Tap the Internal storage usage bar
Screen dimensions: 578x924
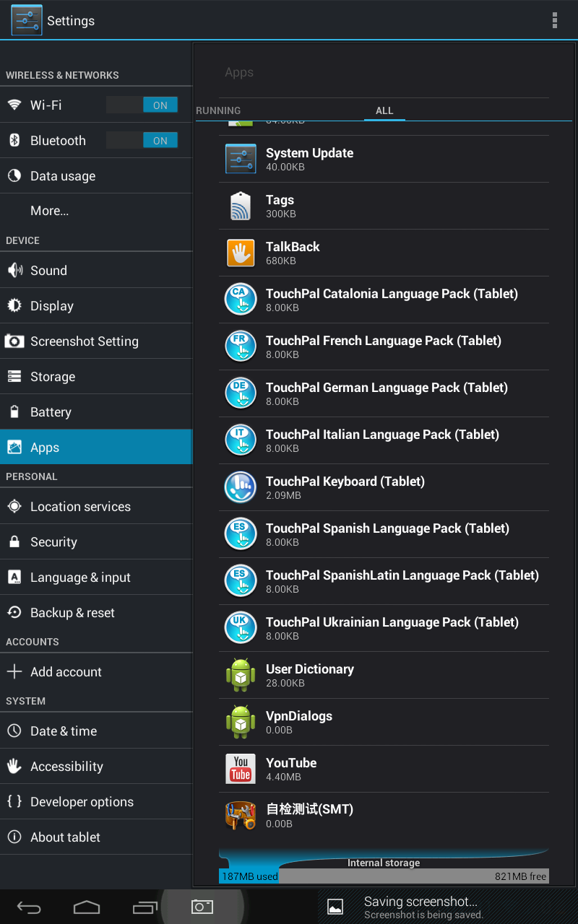pos(384,876)
